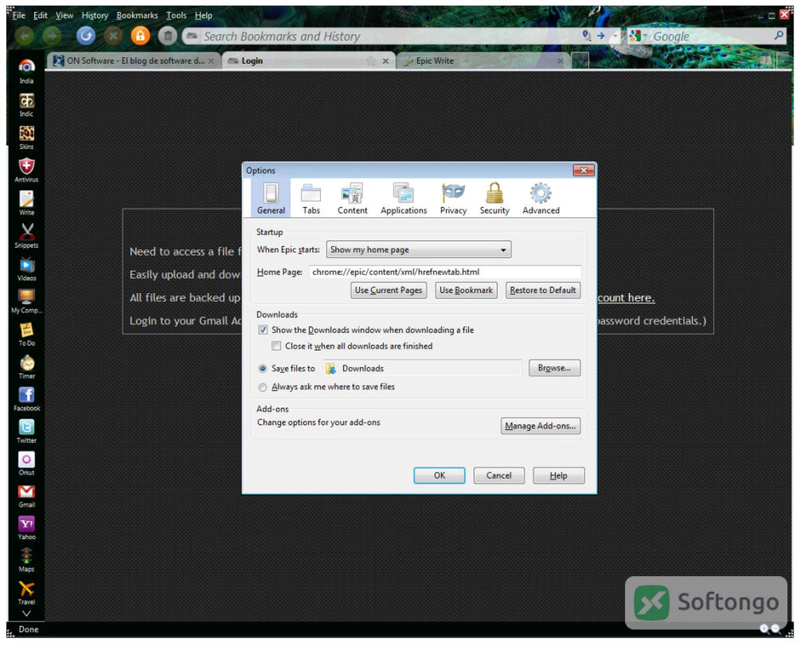This screenshot has width=812, height=649.
Task: Open the Timer sidebar icon
Action: point(26,367)
